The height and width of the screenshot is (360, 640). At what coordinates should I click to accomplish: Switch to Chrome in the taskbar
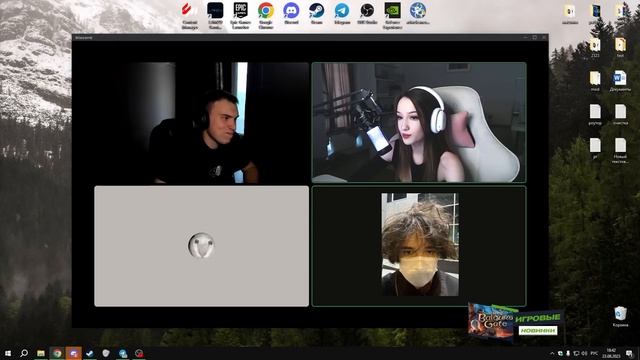pos(57,353)
